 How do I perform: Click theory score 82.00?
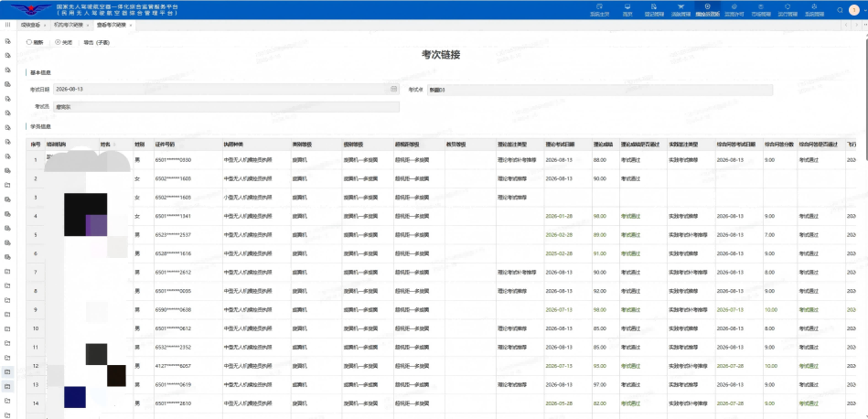599,403
